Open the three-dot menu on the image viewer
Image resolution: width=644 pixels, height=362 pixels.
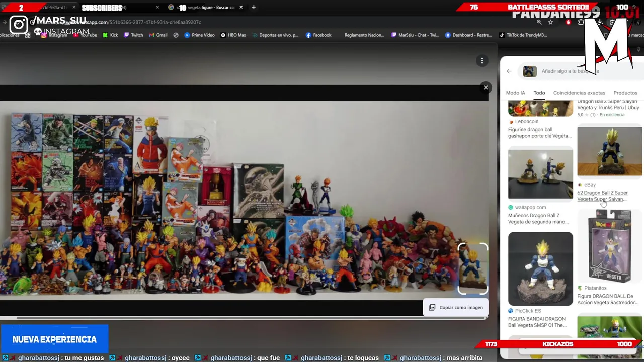(482, 61)
